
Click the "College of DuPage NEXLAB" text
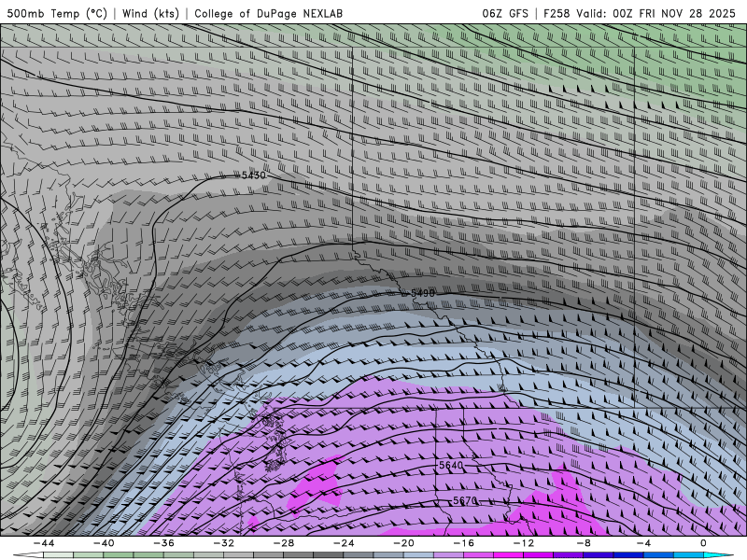click(x=268, y=14)
